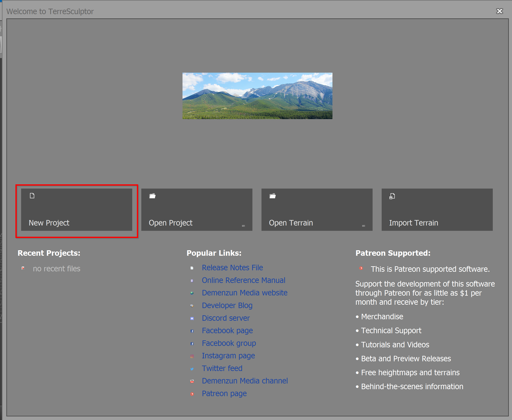Click the 'Patreon Supported:' heading
512x420 pixels.
393,253
